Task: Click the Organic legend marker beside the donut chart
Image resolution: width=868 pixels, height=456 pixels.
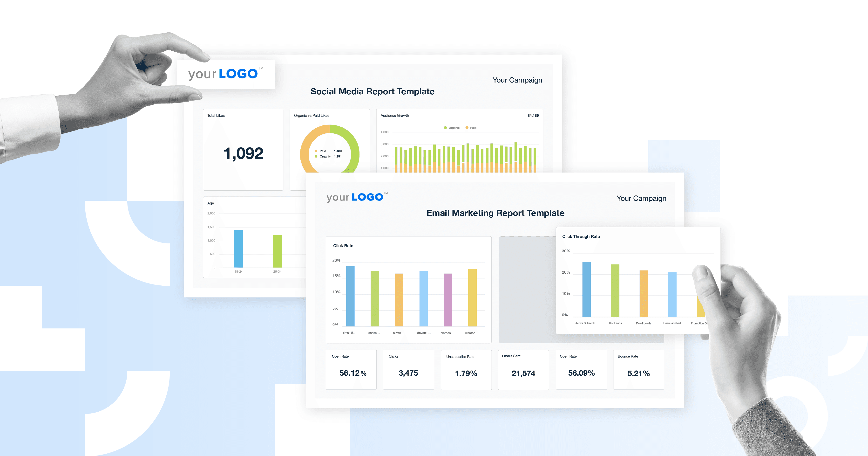Action: click(x=316, y=156)
